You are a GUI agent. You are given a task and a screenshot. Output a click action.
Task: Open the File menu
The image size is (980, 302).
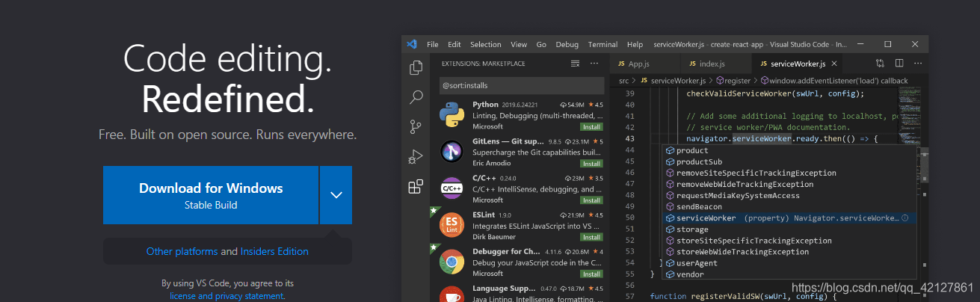[433, 44]
